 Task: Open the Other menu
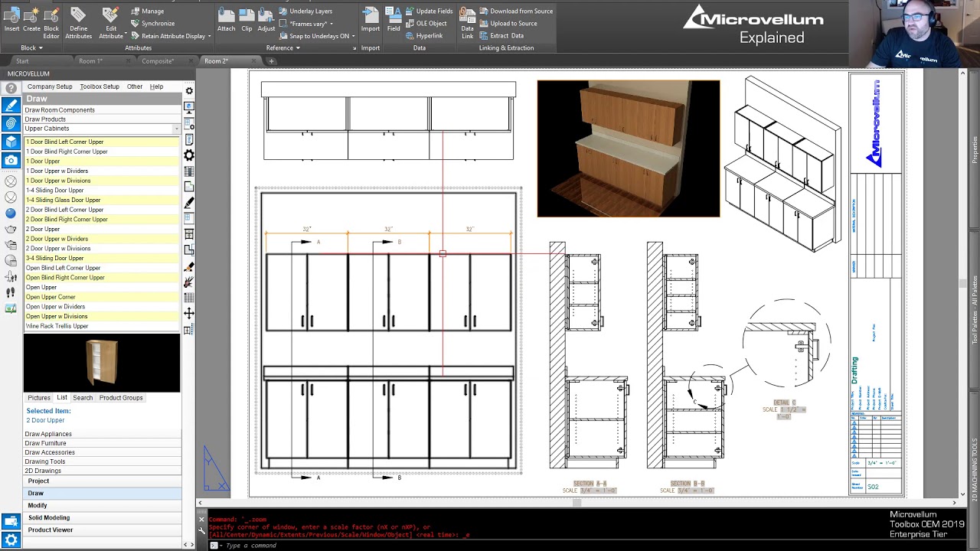135,87
